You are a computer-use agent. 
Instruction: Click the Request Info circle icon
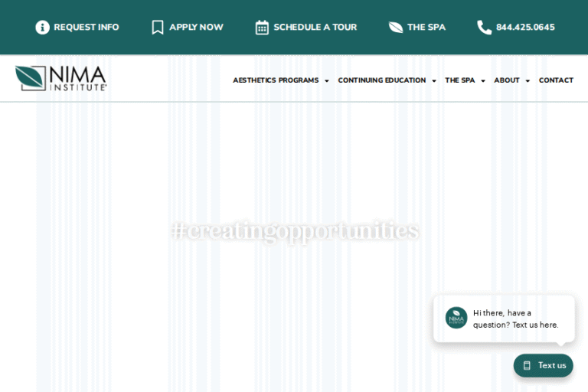tap(42, 28)
